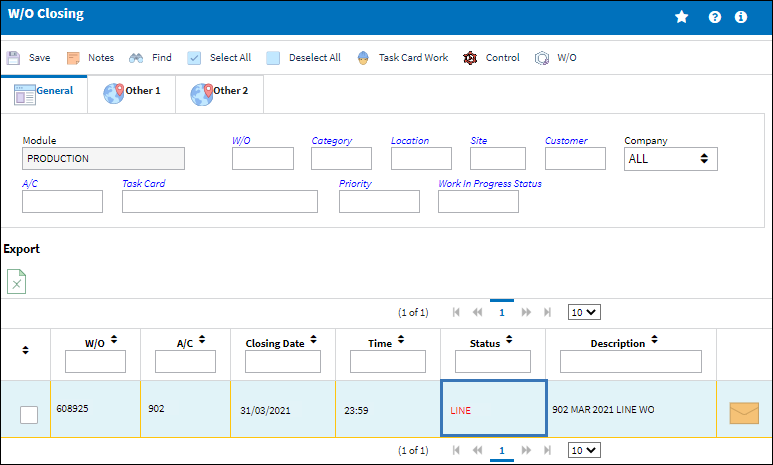
Task: Mark page as favorite with star
Action: pos(681,17)
